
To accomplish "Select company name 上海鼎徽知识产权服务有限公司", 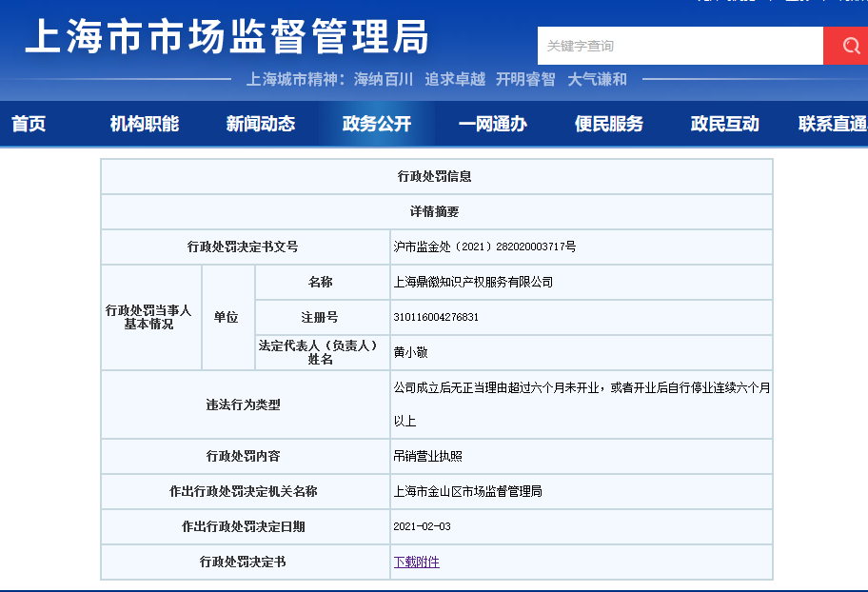I will 473,282.
